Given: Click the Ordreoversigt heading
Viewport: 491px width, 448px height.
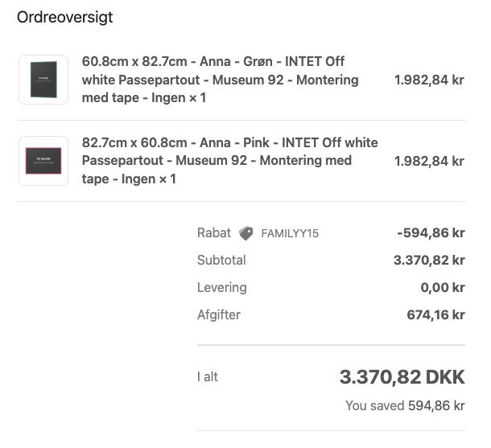Looking at the screenshot, I should 65,18.
